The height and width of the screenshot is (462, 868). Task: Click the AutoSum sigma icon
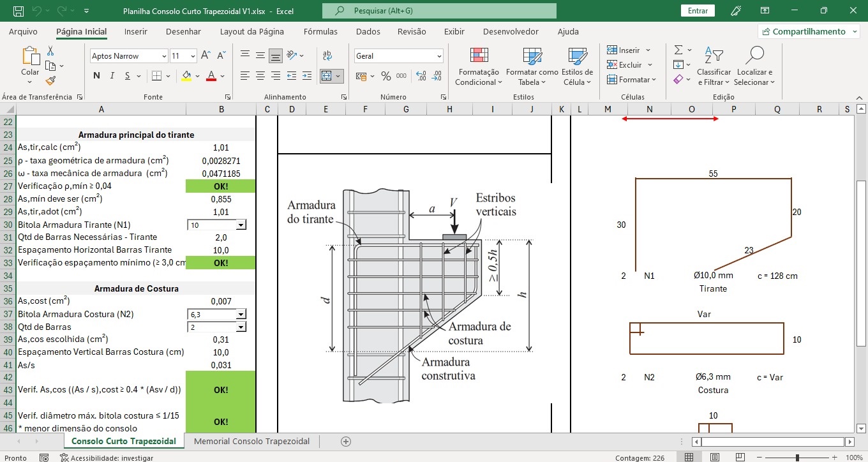678,50
